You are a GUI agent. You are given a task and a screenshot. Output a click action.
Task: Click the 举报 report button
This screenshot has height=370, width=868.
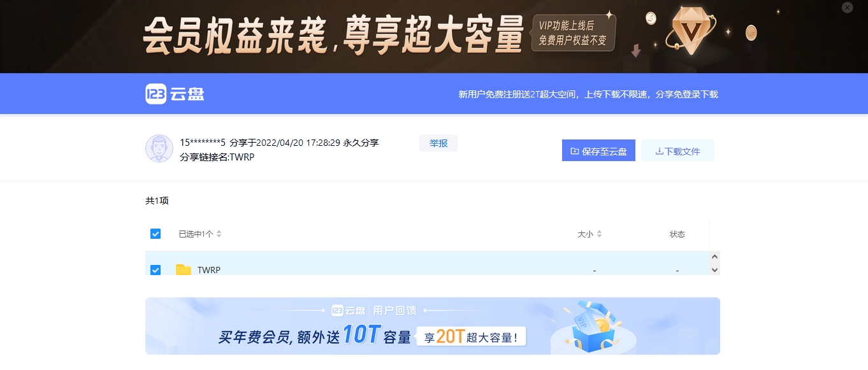[438, 143]
